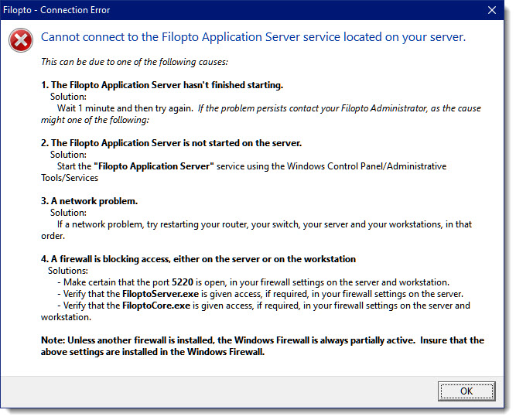The image size is (516, 420).
Task: Click 'Wait 1 minute and then try again' text
Action: point(125,108)
